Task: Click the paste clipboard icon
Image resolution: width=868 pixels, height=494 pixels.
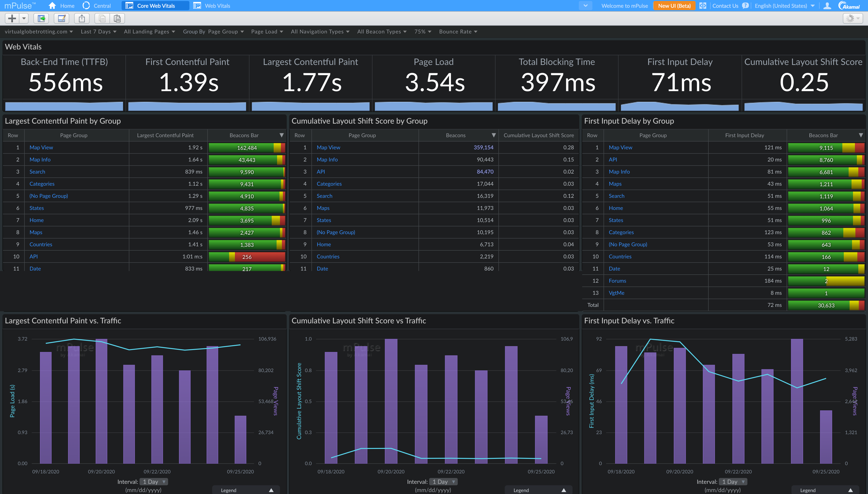Action: click(117, 18)
